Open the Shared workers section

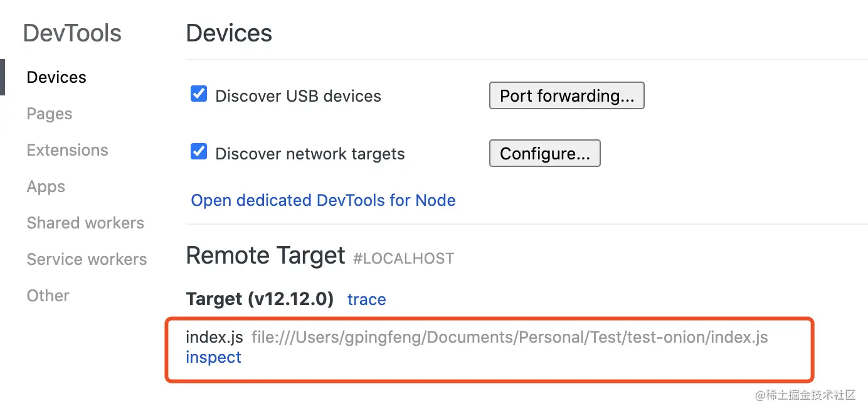point(85,223)
